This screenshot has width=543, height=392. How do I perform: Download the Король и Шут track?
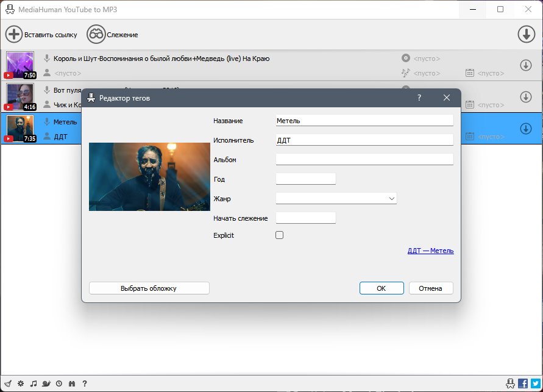coord(526,65)
